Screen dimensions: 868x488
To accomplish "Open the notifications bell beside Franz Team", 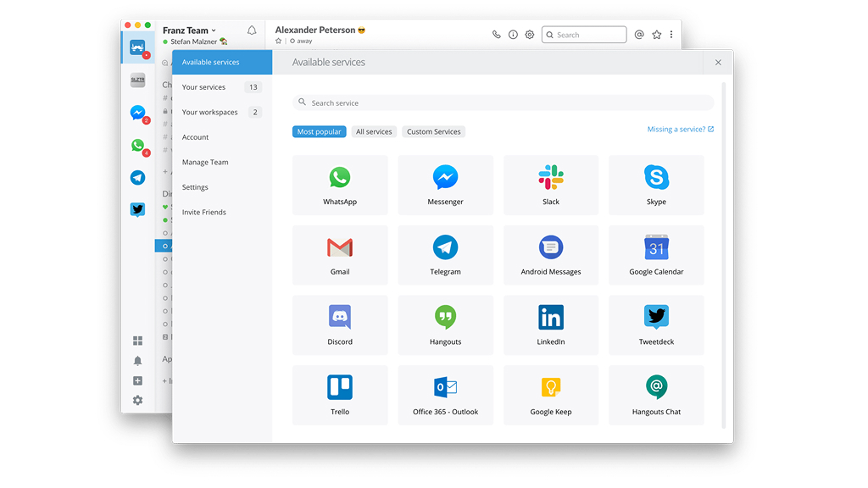I will 252,30.
